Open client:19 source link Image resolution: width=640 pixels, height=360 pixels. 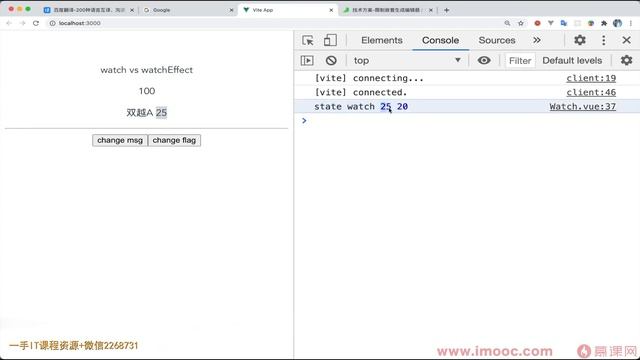[x=591, y=78]
